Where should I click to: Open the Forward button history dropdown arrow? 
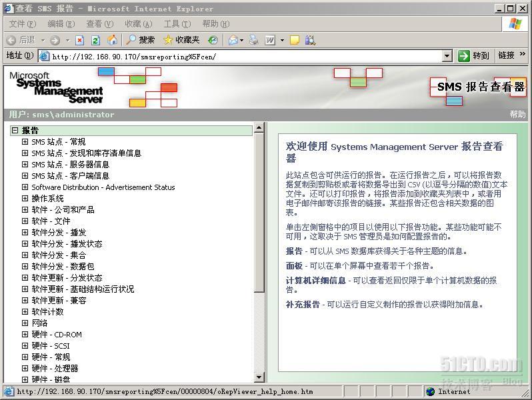67,41
